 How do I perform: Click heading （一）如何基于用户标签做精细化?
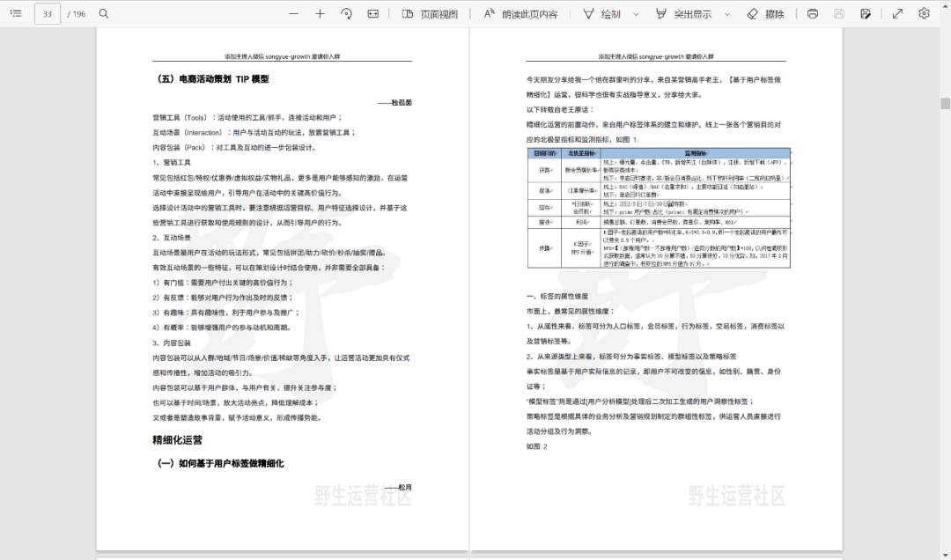[219, 463]
